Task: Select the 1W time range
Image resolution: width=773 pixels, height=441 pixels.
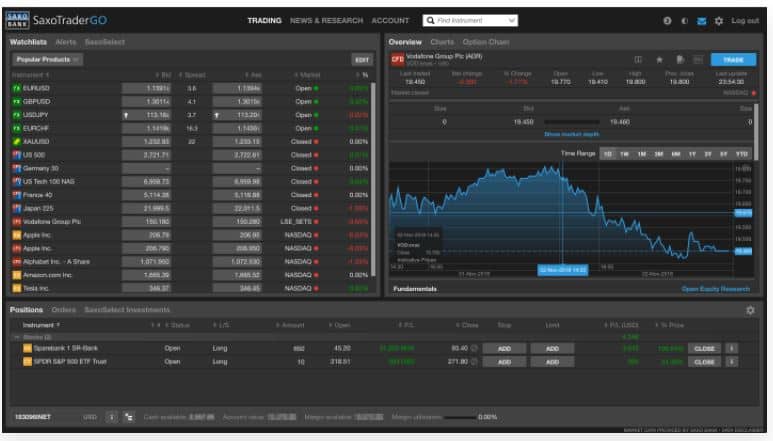Action: [624, 154]
